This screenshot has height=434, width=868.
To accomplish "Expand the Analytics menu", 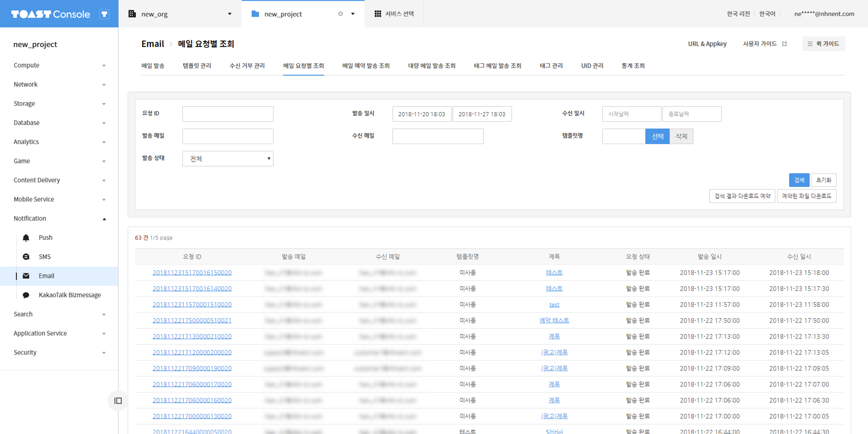I will 59,142.
